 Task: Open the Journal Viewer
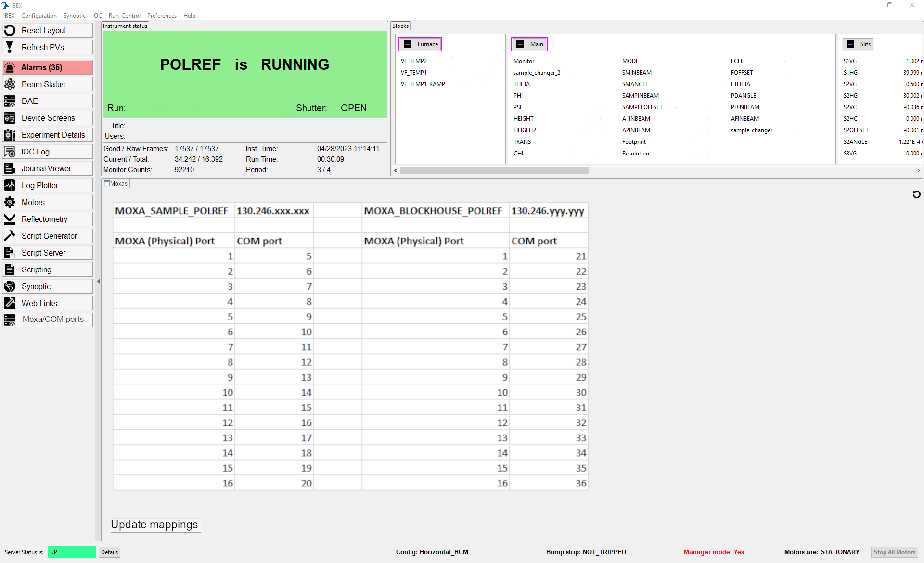[x=47, y=168]
